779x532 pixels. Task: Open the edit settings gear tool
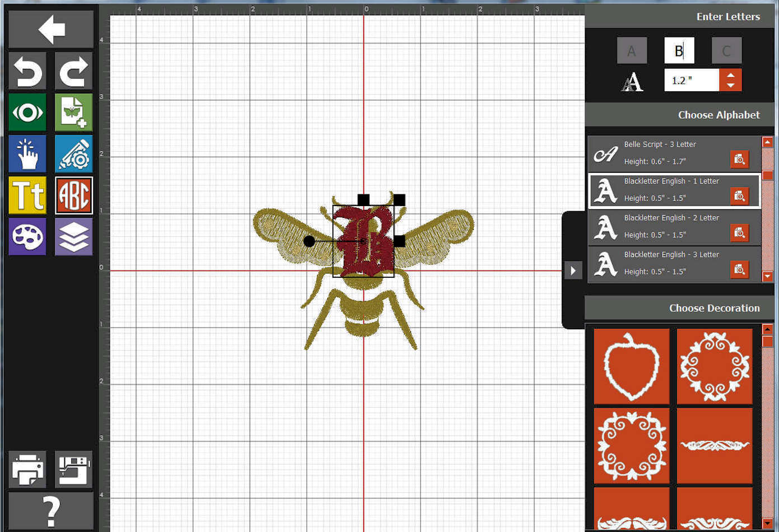(x=74, y=153)
